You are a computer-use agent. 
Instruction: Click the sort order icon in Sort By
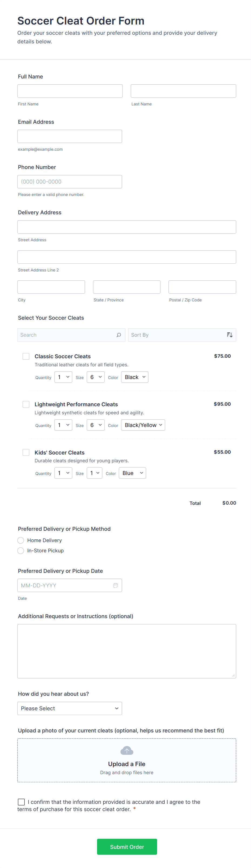pyautogui.click(x=229, y=335)
